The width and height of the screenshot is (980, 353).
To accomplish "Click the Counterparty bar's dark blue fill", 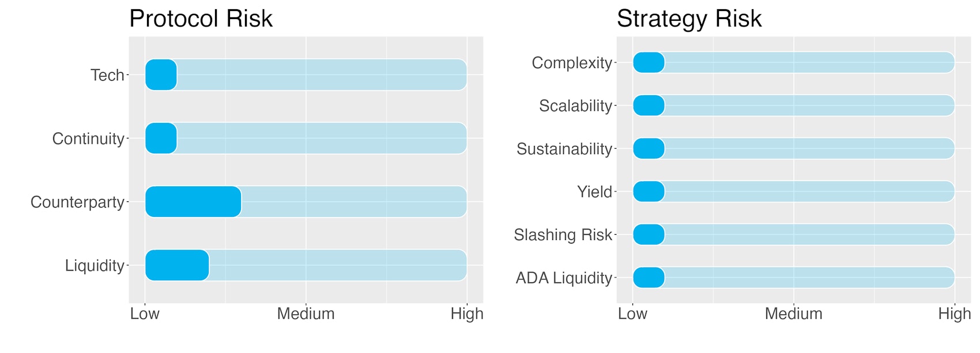I will (x=193, y=202).
